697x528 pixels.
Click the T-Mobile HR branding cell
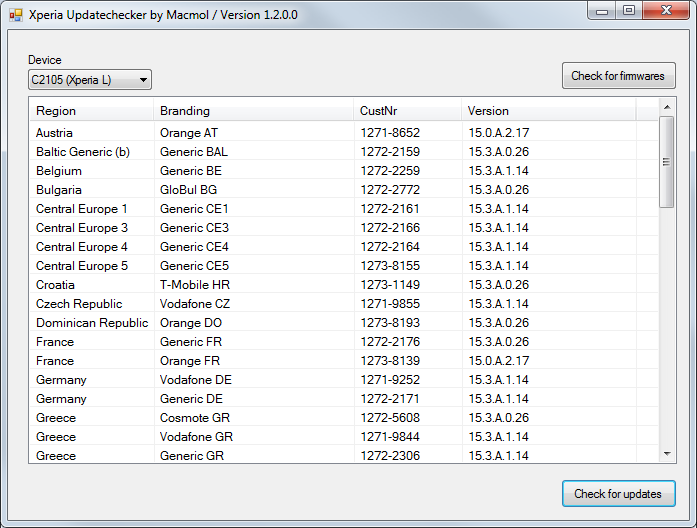click(195, 285)
